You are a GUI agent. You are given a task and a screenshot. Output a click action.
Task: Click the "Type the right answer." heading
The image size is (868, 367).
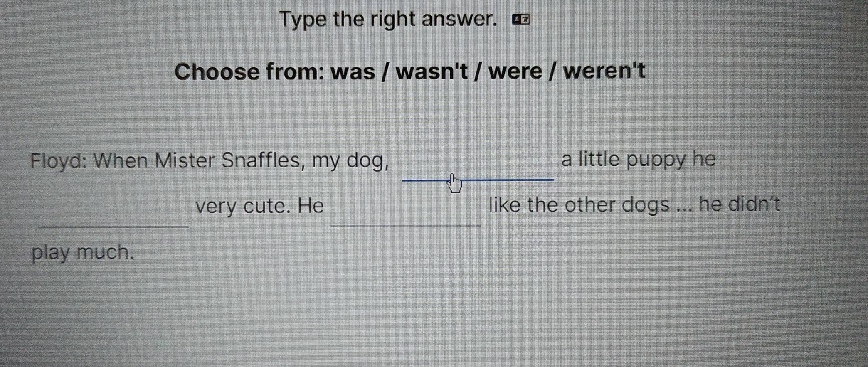387,19
